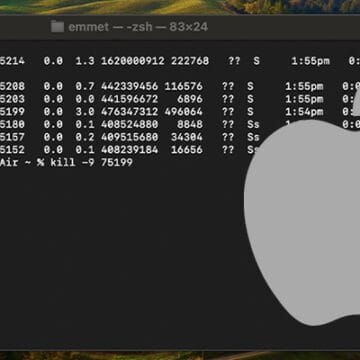Click the value 408239184 in last row
360x360 pixels.
coord(130,150)
